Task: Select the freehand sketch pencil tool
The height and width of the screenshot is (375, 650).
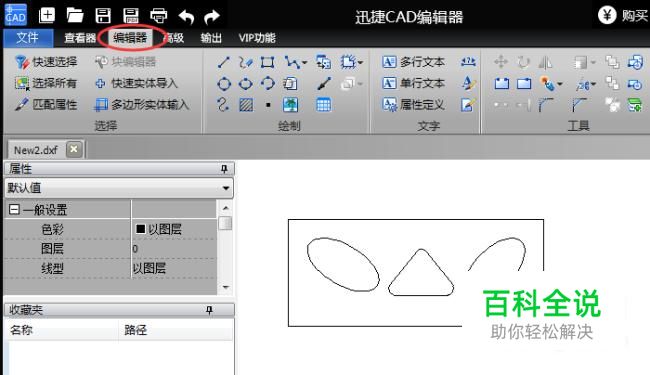Action: pyautogui.click(x=246, y=63)
